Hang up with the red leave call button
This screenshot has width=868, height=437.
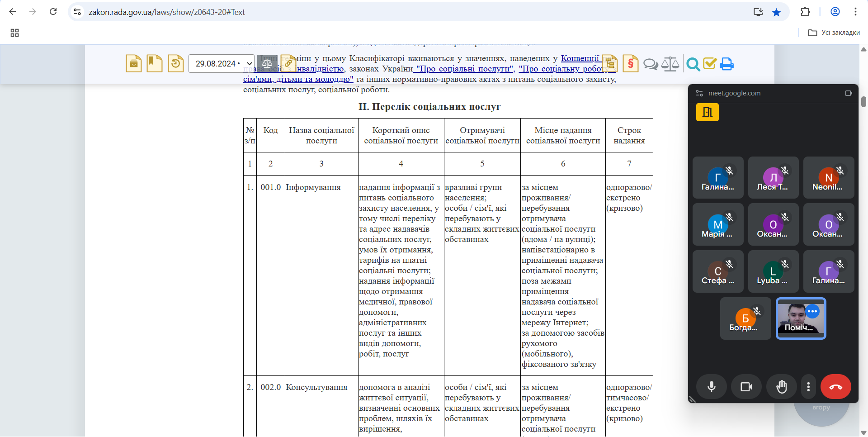coord(835,387)
